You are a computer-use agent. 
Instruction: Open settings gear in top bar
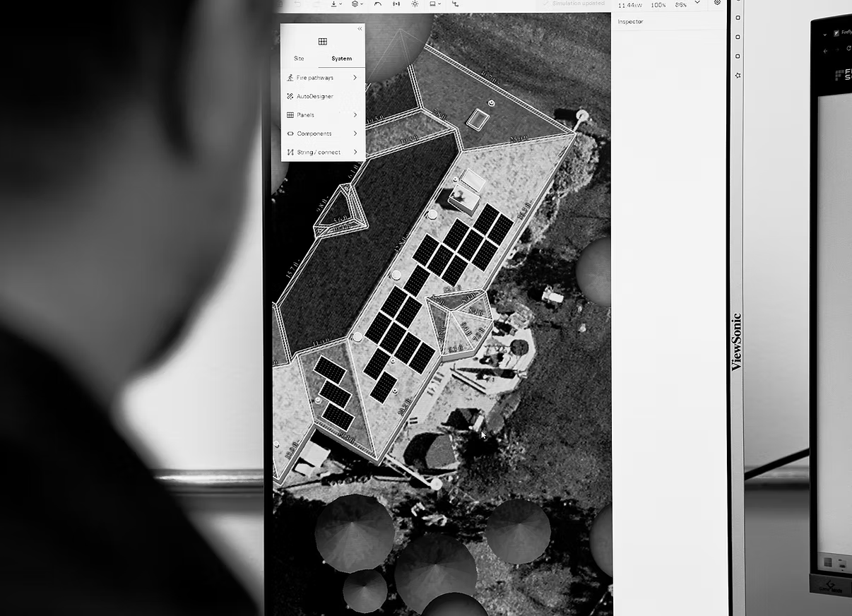(x=717, y=4)
